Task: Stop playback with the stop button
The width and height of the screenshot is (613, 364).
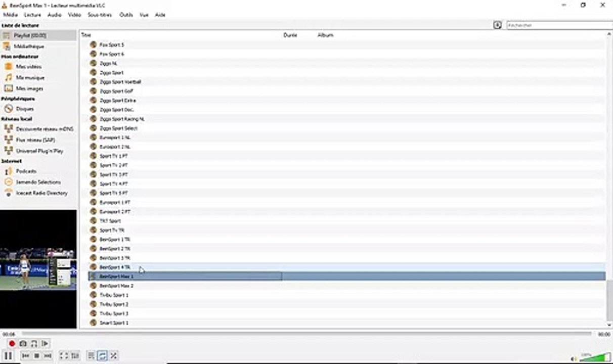Action: (36, 356)
